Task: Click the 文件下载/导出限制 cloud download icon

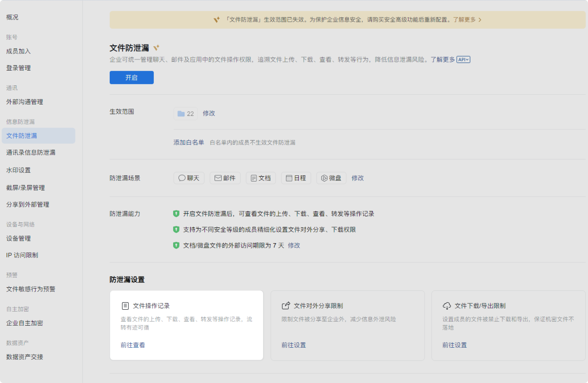Action: [x=447, y=306]
